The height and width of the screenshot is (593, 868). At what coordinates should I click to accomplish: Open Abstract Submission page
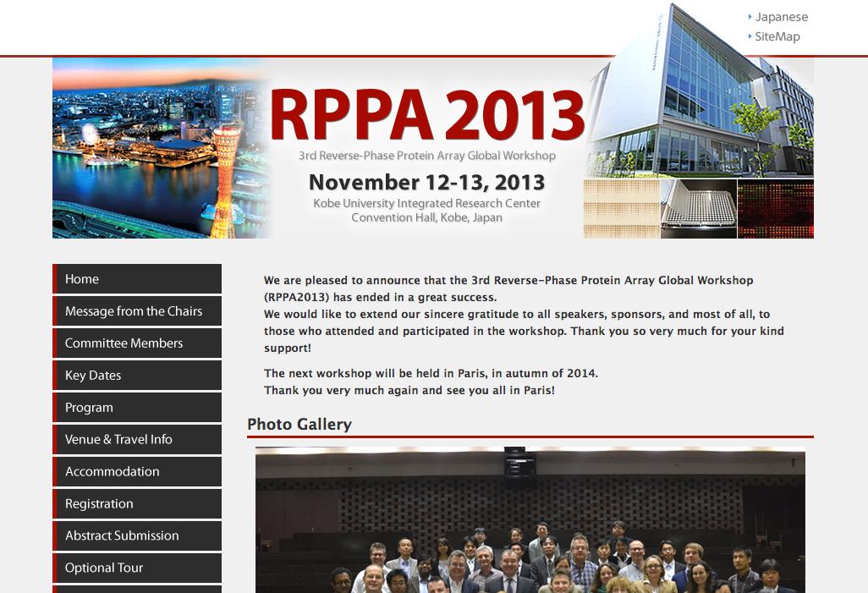137,536
